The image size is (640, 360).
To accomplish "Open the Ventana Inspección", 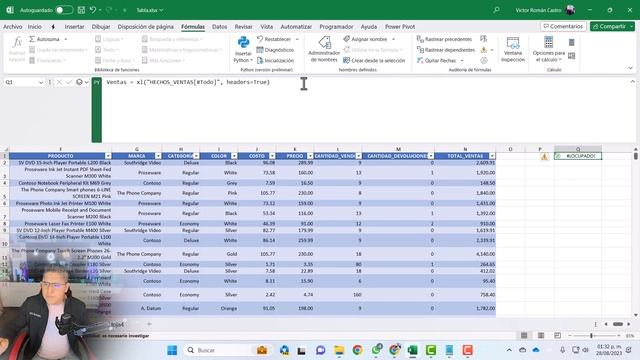I will click(x=513, y=49).
